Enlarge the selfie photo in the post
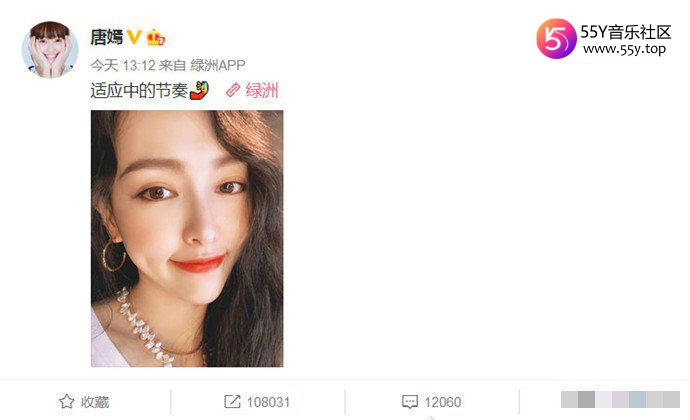Image resolution: width=690 pixels, height=420 pixels. [187, 239]
